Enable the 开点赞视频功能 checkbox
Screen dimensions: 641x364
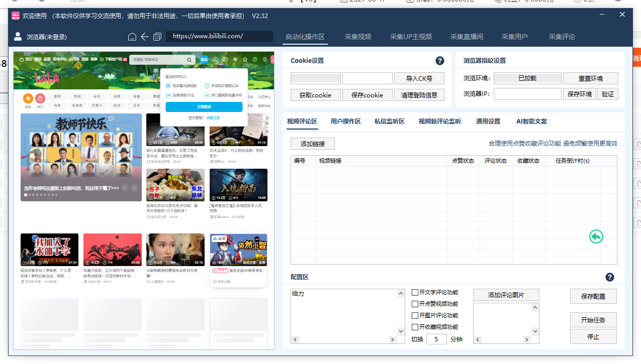pyautogui.click(x=415, y=304)
